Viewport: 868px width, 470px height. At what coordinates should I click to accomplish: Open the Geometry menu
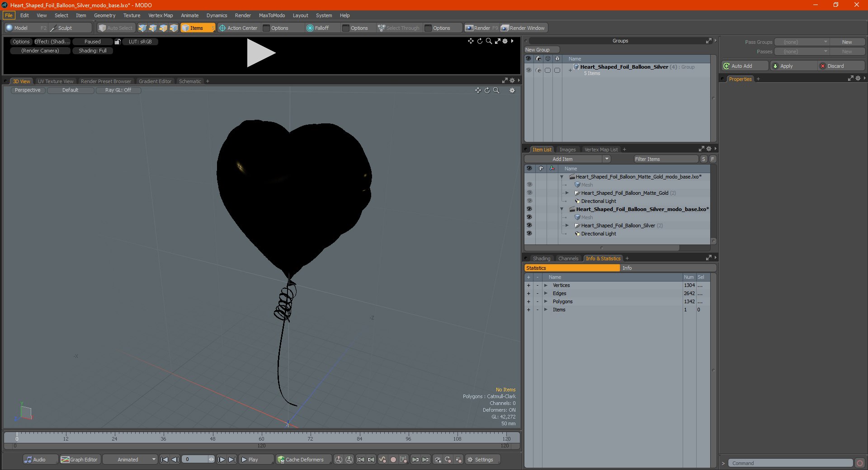(x=104, y=15)
